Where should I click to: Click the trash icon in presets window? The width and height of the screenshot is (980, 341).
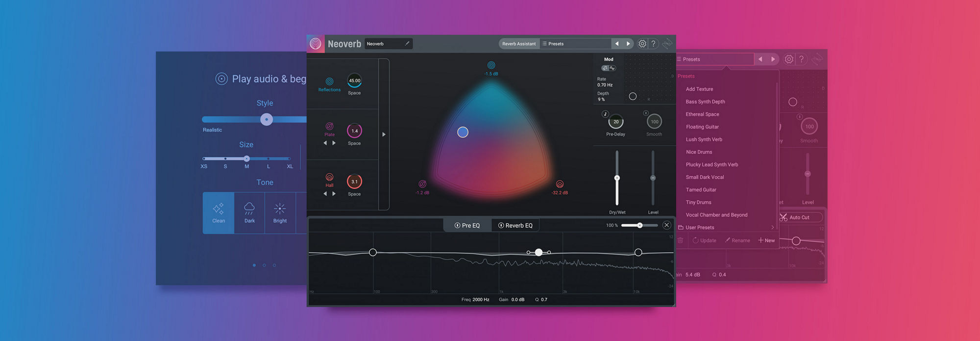pos(680,240)
